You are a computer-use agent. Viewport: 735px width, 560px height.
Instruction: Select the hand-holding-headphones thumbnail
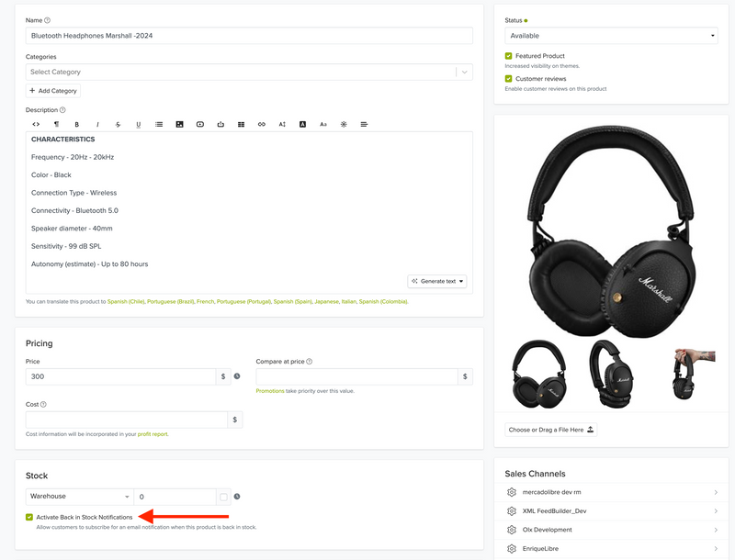point(694,374)
